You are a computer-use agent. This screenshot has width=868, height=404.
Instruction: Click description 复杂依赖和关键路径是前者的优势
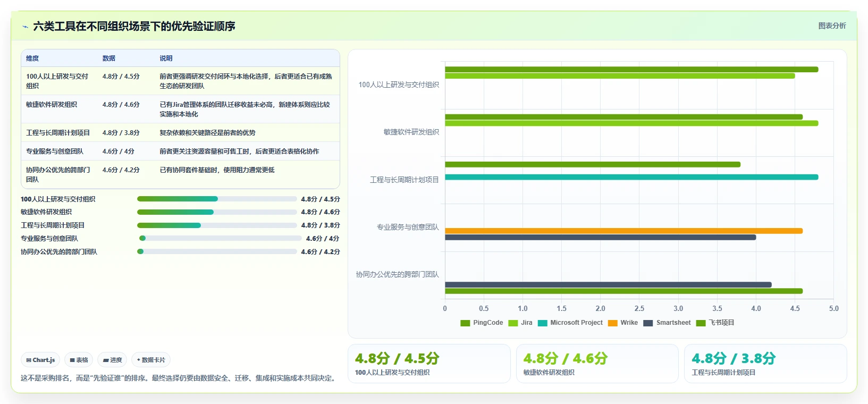coord(207,133)
